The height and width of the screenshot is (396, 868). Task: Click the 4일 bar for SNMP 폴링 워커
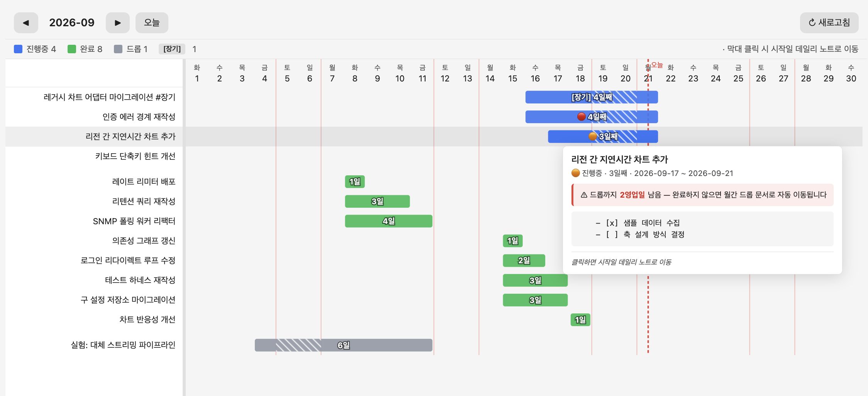(x=388, y=221)
